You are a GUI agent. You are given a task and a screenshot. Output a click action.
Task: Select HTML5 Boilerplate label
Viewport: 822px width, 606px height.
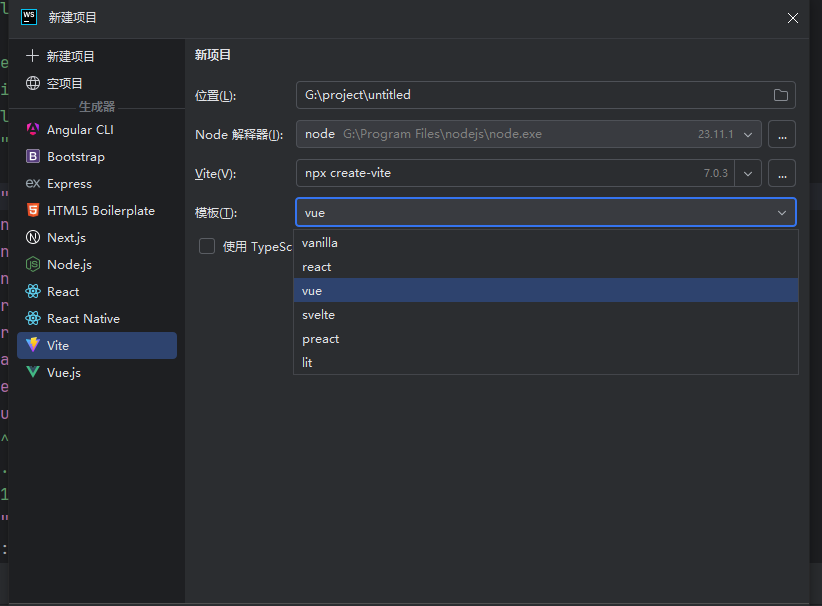point(101,211)
